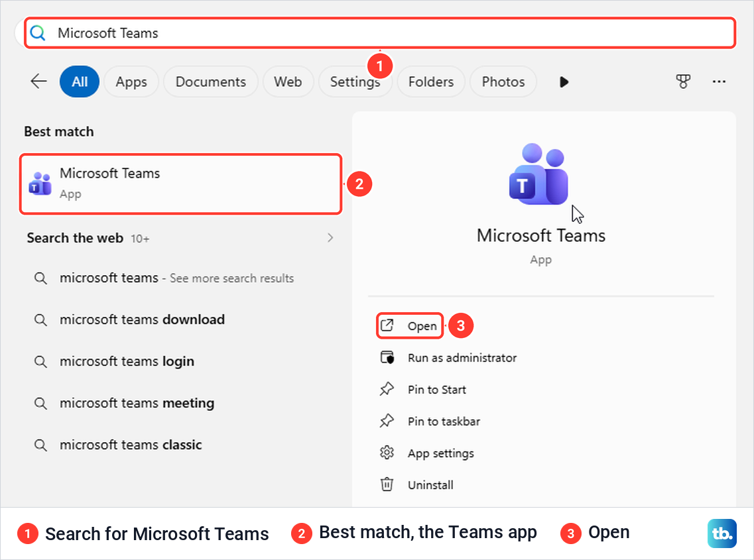
Task: Click the Open launch icon
Action: [387, 325]
